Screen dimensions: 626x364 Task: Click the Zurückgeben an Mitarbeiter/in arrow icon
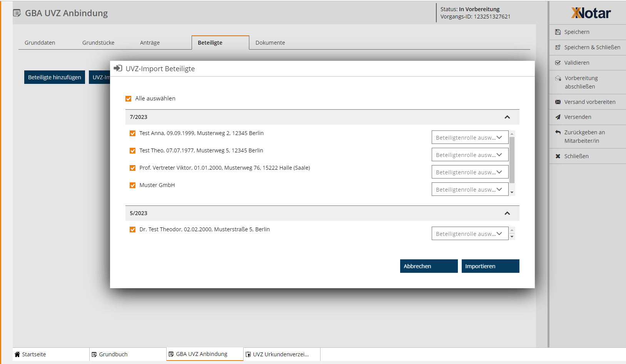[558, 132]
